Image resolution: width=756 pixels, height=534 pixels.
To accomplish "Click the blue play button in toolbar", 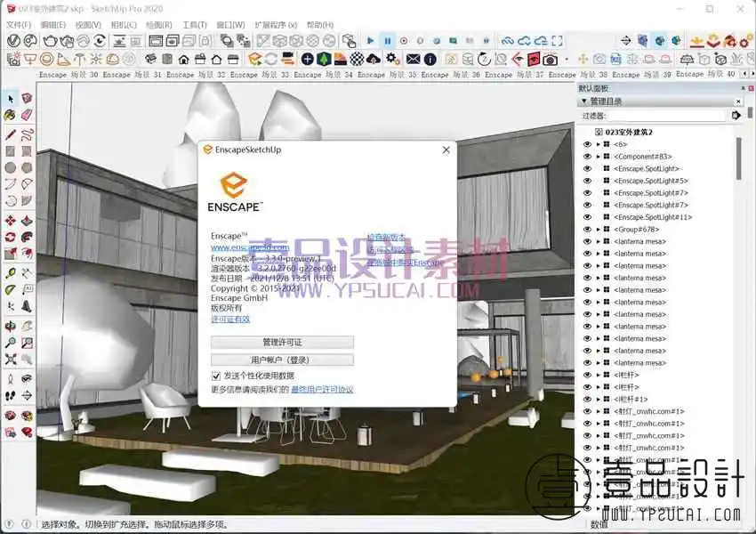I will coord(370,41).
